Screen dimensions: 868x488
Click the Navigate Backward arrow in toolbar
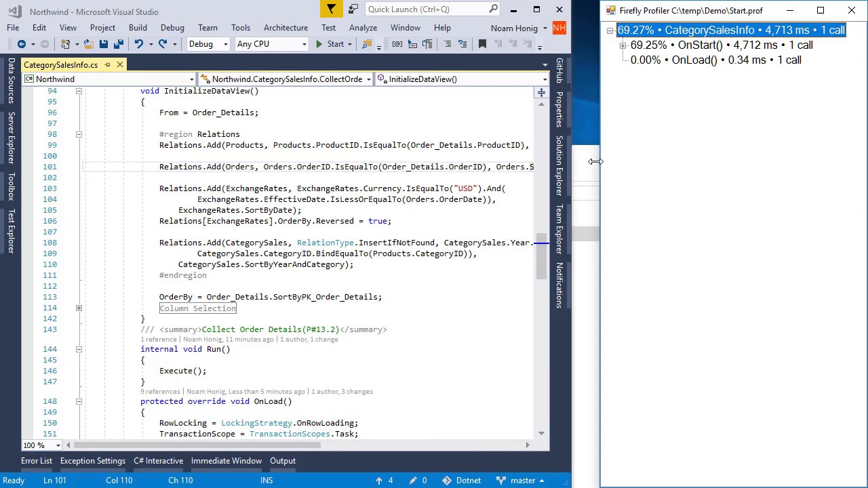[21, 44]
